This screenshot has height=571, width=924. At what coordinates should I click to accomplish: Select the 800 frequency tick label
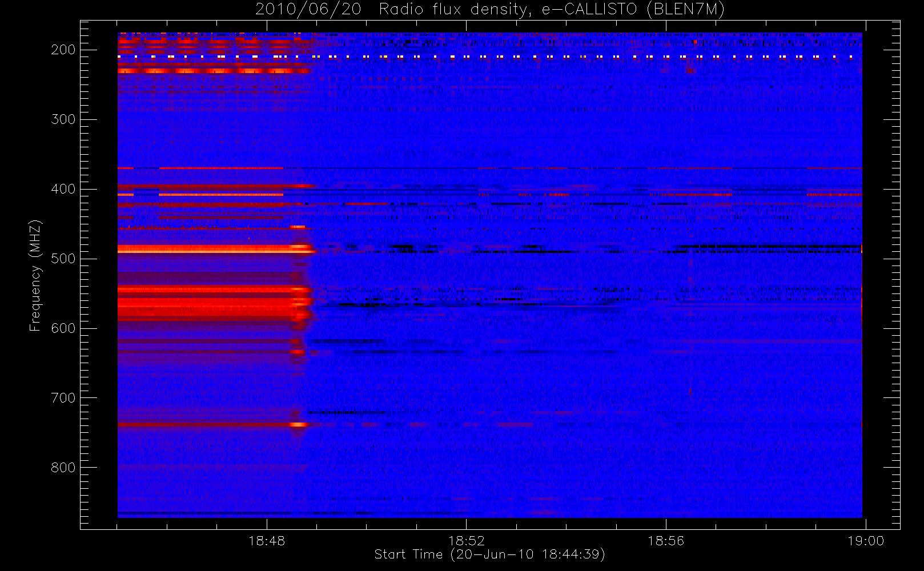63,468
